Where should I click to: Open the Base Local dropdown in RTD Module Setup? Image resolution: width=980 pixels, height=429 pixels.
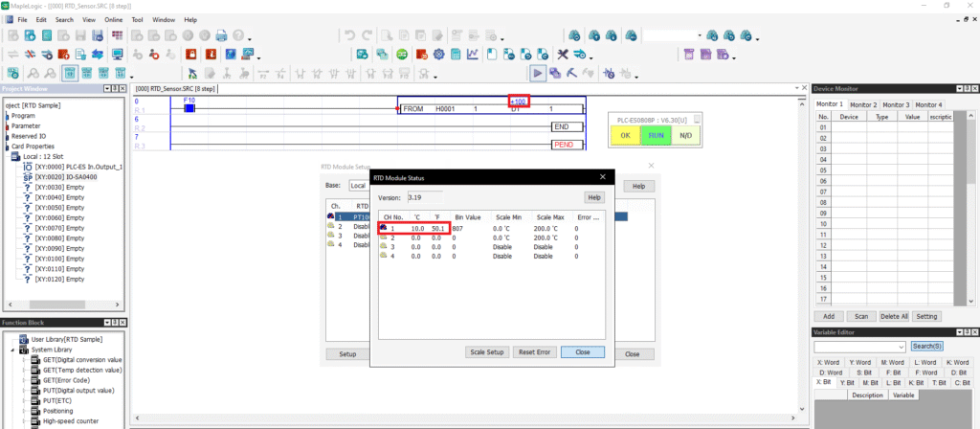pyautogui.click(x=358, y=186)
